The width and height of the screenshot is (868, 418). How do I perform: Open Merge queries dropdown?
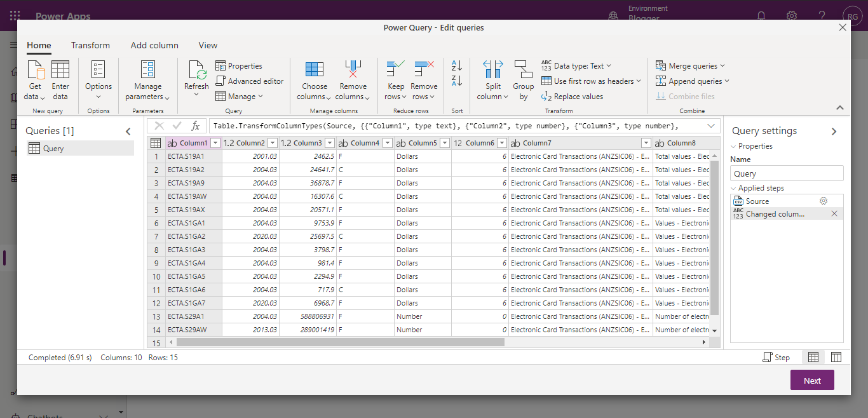coord(690,66)
